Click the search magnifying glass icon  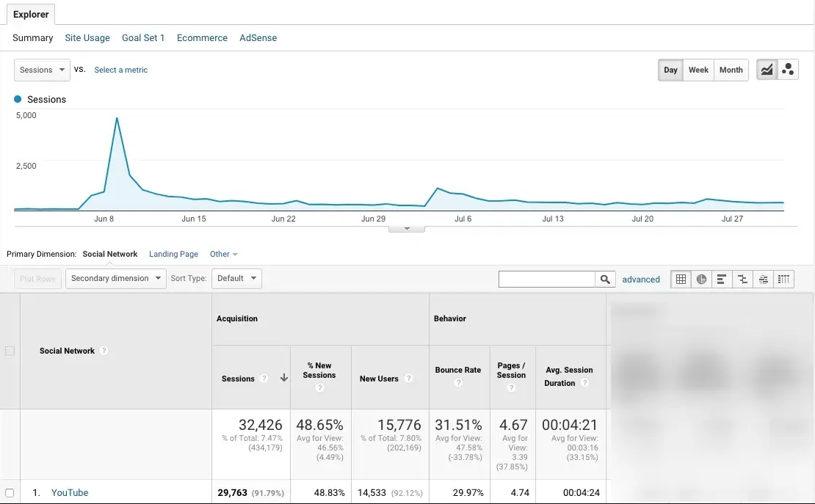[x=605, y=279]
